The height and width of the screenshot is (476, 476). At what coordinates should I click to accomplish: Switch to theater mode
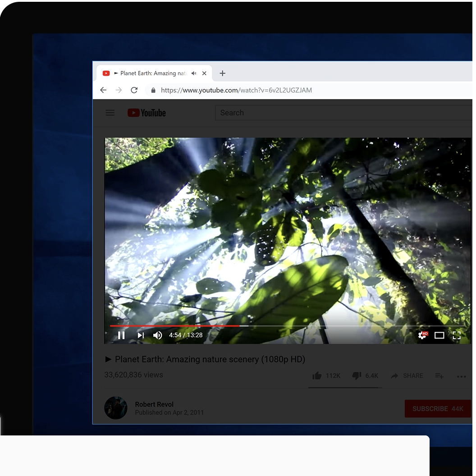(x=439, y=335)
